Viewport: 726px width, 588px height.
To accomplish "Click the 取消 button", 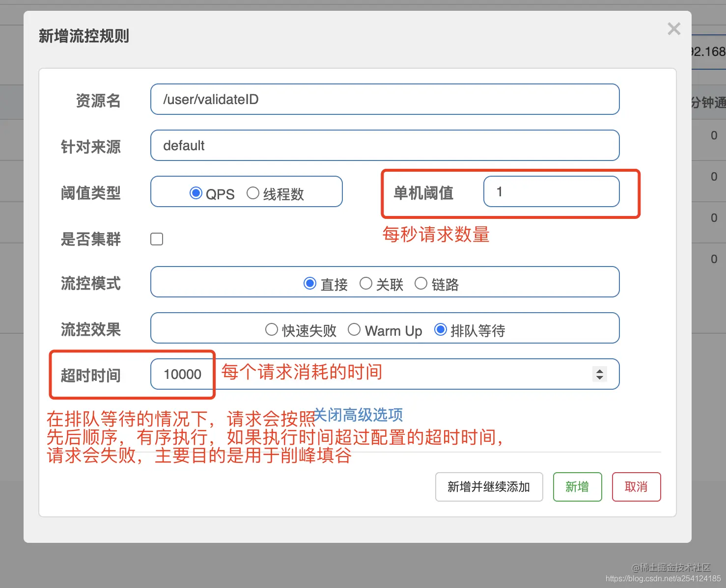I will click(636, 487).
